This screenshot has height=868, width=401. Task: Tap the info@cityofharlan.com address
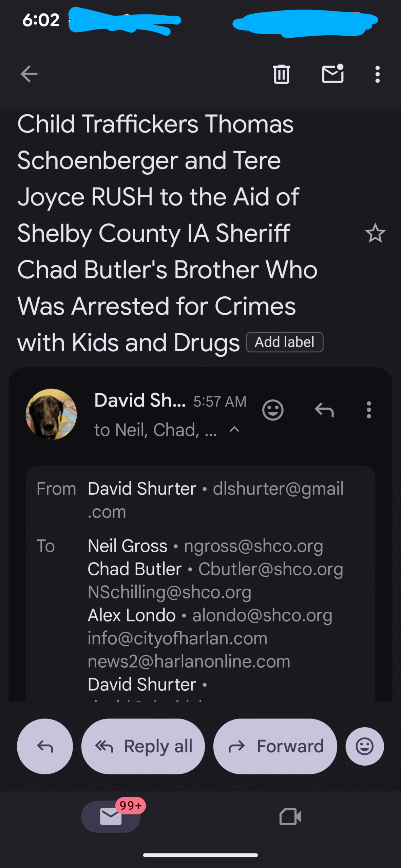point(177,638)
